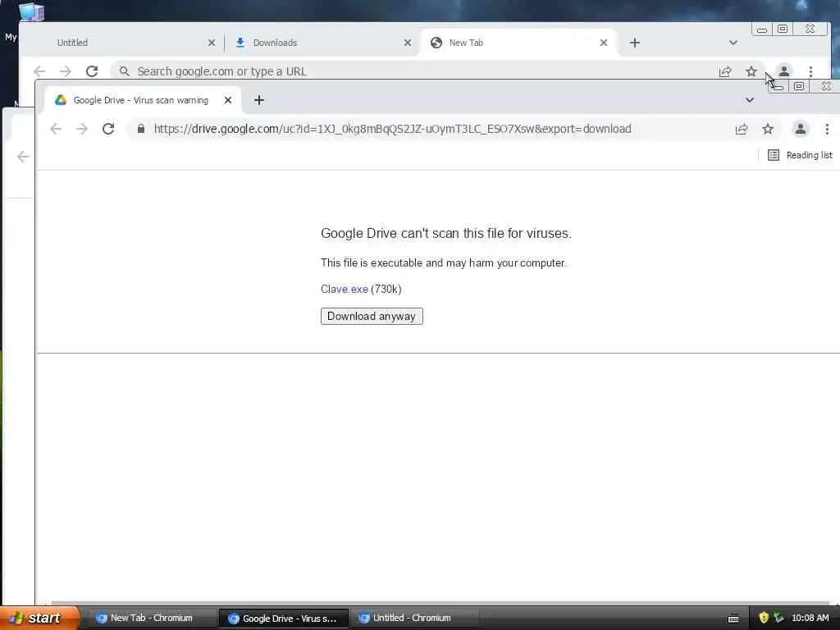Switch to Google Drive - Virus s... taskbar item
Image resolution: width=840 pixels, height=630 pixels.
pyautogui.click(x=283, y=619)
